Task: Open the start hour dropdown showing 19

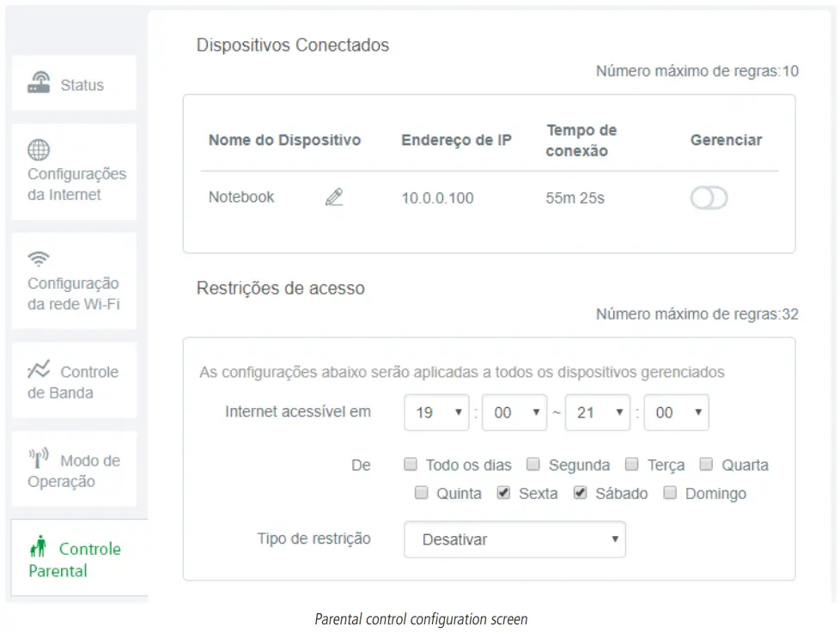Action: [436, 412]
